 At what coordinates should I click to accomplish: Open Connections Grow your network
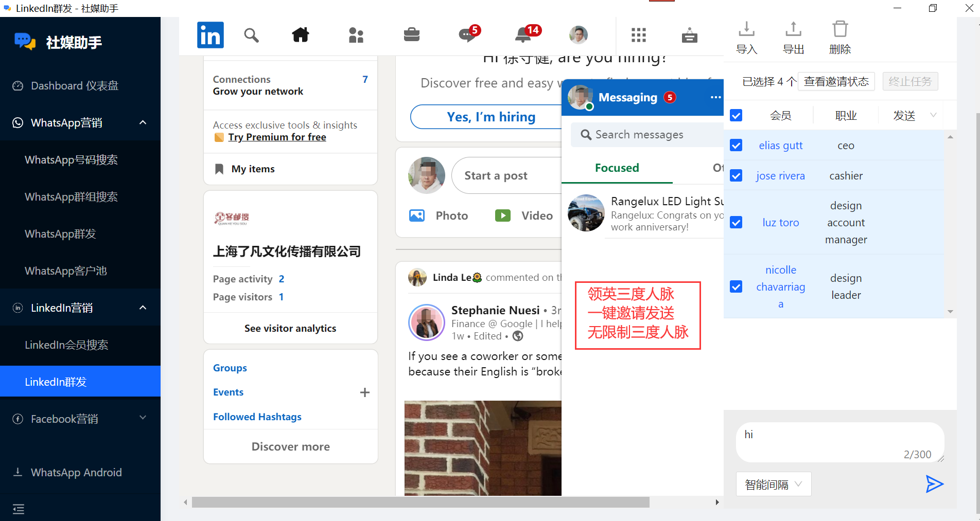point(290,85)
